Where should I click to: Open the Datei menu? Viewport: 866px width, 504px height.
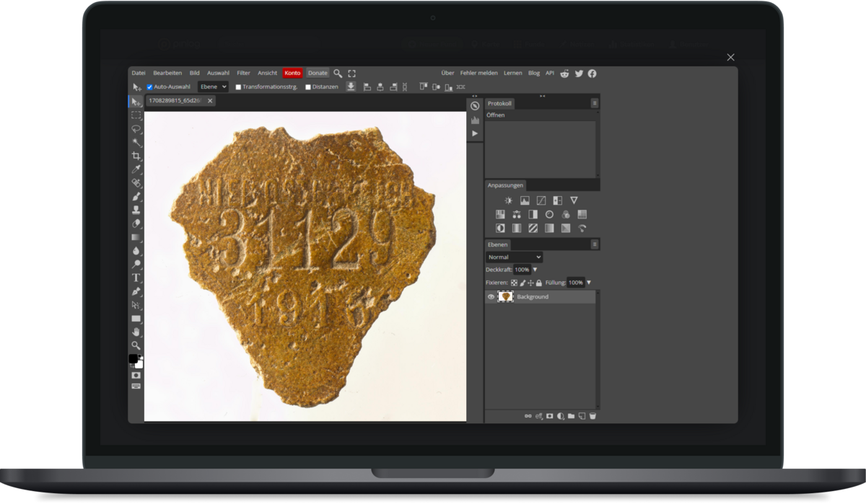(139, 73)
